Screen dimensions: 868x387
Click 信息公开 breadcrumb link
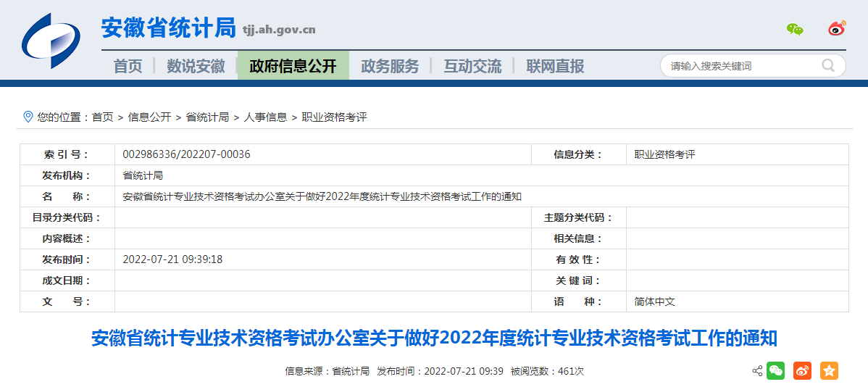[x=149, y=117]
